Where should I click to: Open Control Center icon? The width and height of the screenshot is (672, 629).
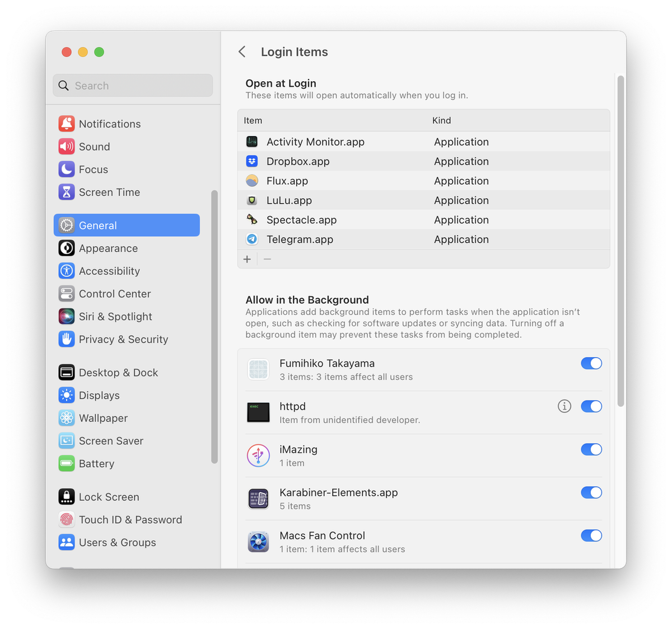tap(67, 293)
